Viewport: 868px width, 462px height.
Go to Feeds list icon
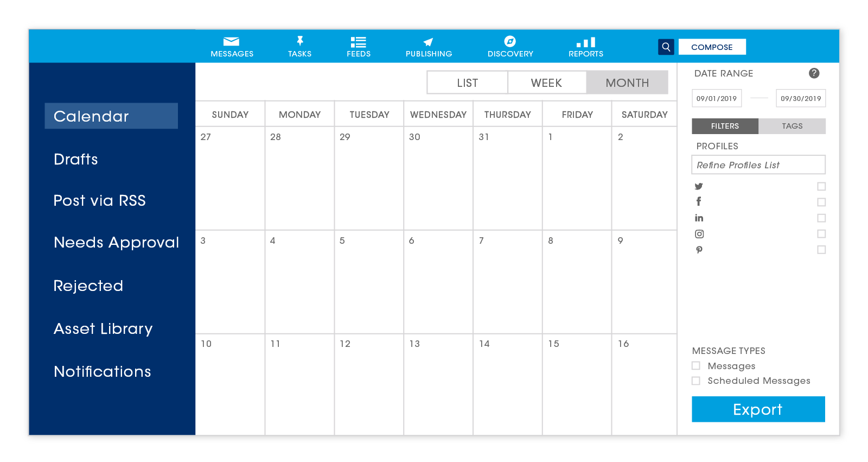[358, 42]
